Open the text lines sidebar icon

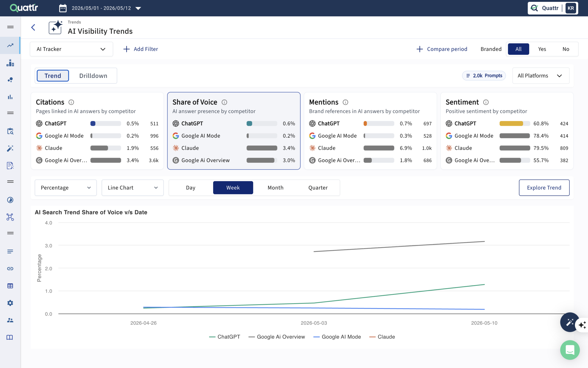click(10, 251)
